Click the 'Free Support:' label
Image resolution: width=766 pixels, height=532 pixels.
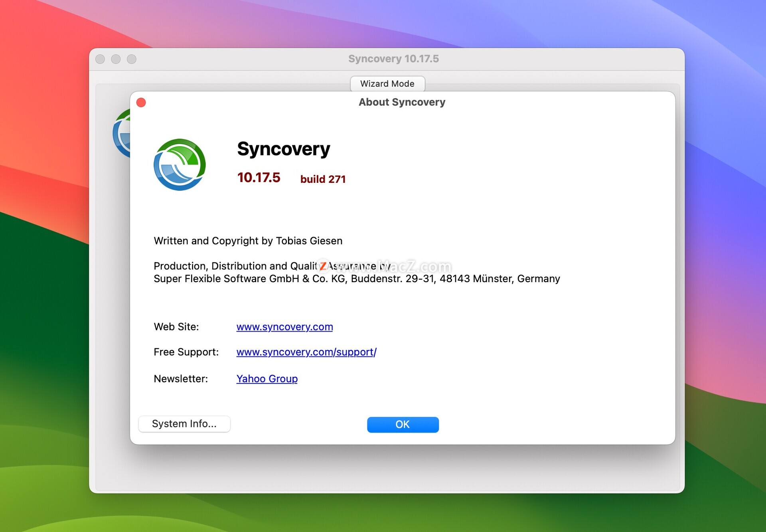tap(186, 352)
